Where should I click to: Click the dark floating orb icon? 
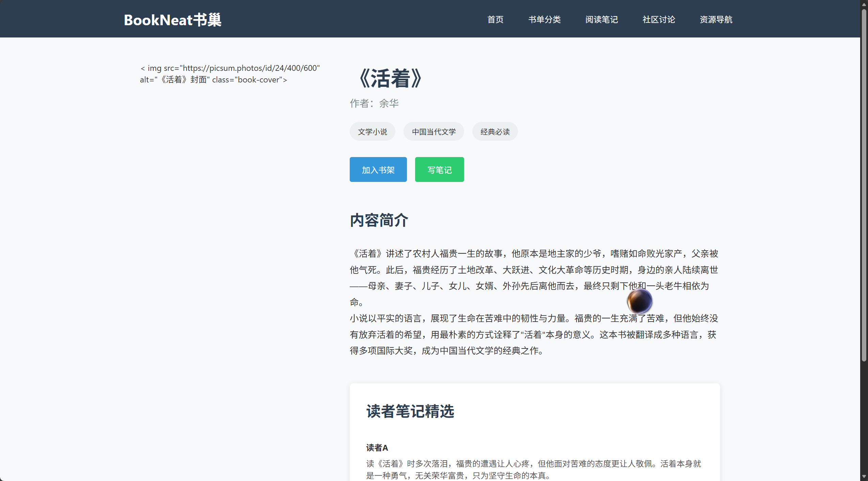coord(640,301)
